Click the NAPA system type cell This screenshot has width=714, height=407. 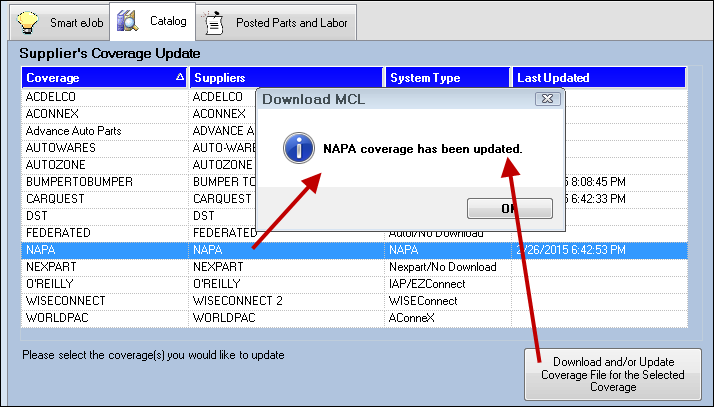click(x=448, y=250)
